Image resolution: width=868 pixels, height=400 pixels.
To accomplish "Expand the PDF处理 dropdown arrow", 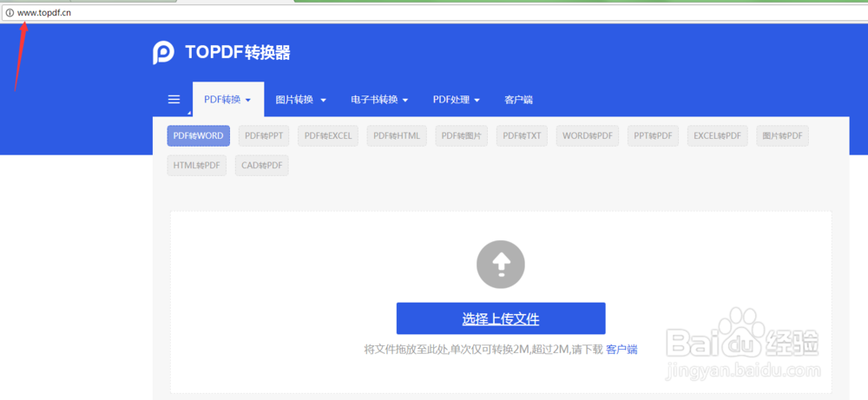I will tap(477, 100).
